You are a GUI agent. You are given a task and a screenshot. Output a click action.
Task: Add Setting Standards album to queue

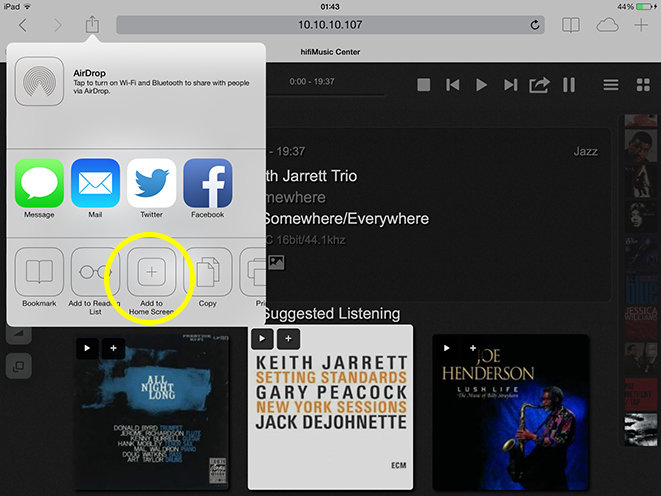pos(288,338)
